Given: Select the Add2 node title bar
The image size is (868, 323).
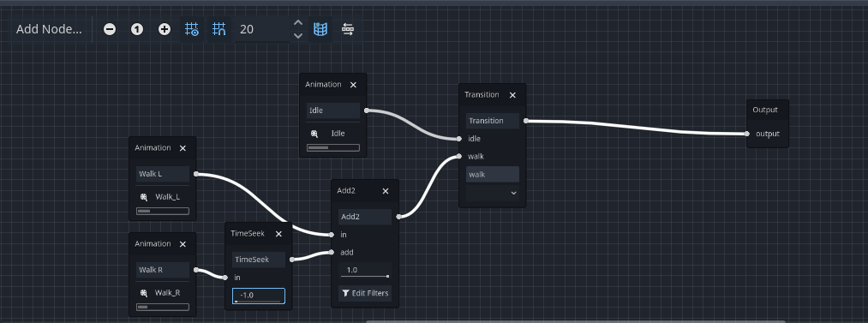Looking at the screenshot, I should point(365,191).
